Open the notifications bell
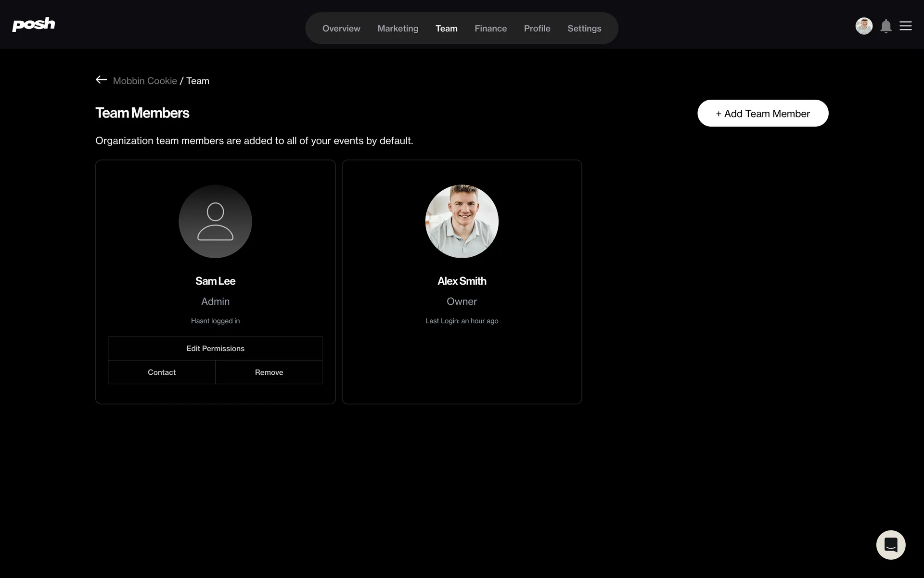The width and height of the screenshot is (924, 578). click(x=885, y=26)
